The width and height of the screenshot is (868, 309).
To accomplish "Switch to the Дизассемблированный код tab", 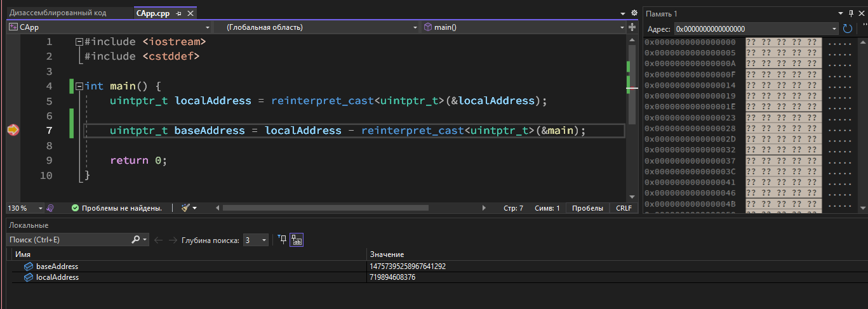I will tap(58, 13).
